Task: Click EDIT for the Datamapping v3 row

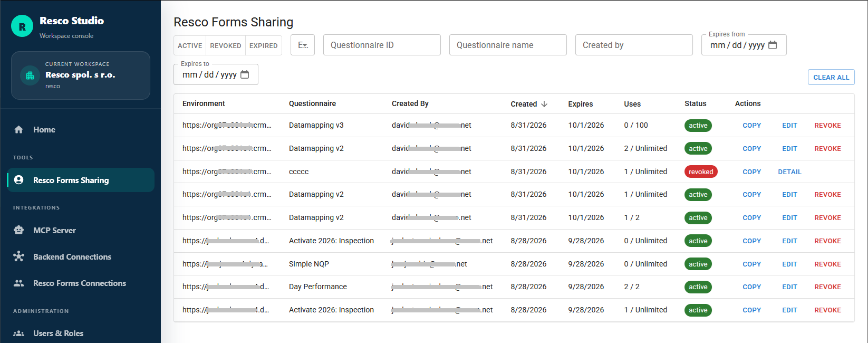Action: tap(789, 126)
